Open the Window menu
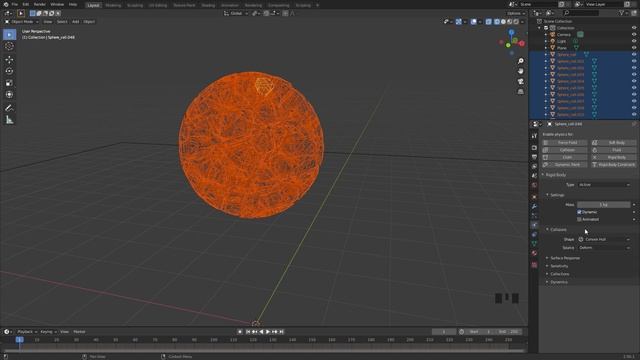Viewport: 640px width, 360px height. tap(57, 4)
